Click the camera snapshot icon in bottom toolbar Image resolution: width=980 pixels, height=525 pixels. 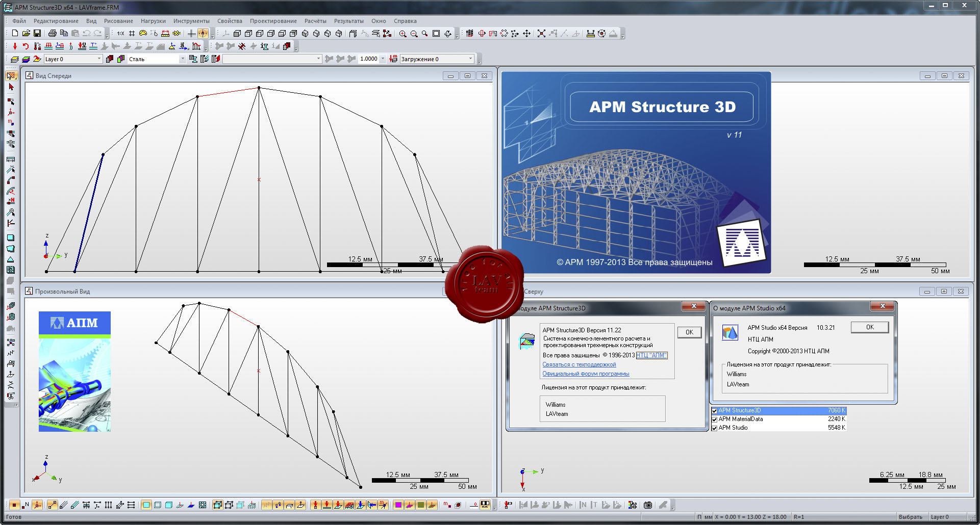click(648, 505)
